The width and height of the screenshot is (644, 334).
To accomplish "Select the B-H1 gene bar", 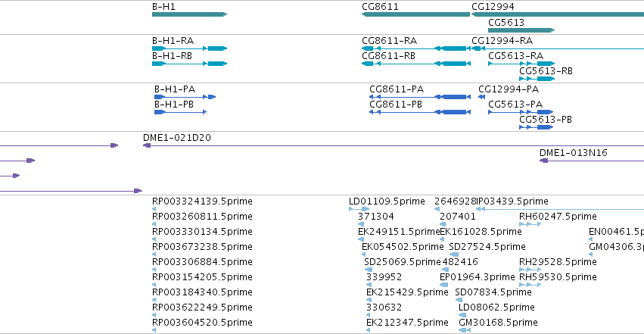I will [189, 14].
